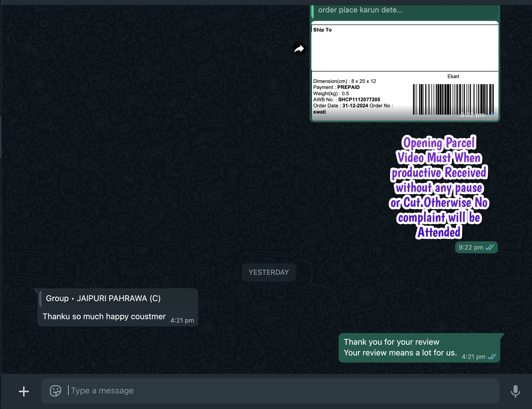Image resolution: width=532 pixels, height=409 pixels.
Task: Click the forward arrow beside shipping label
Action: pyautogui.click(x=299, y=49)
